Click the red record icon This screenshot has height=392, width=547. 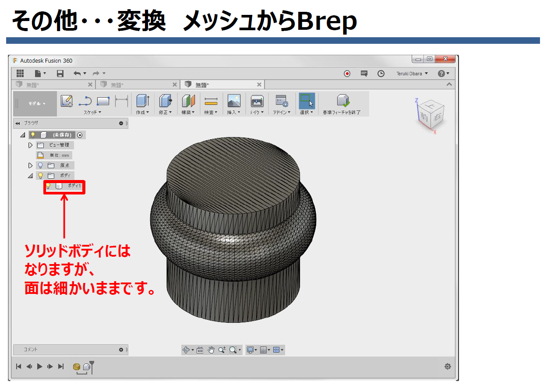[347, 74]
